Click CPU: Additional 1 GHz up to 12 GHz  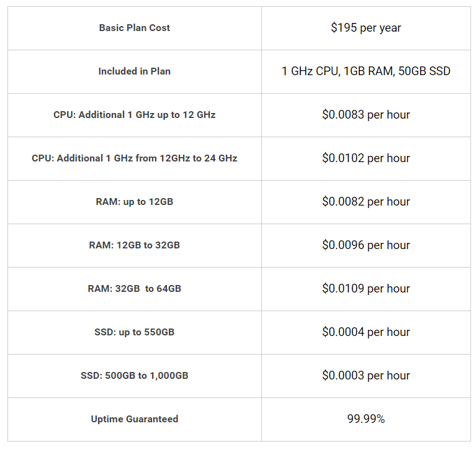pos(135,115)
